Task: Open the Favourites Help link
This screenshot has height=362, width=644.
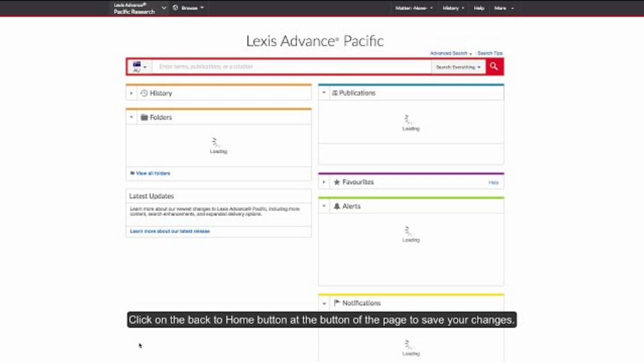Action: 493,182
